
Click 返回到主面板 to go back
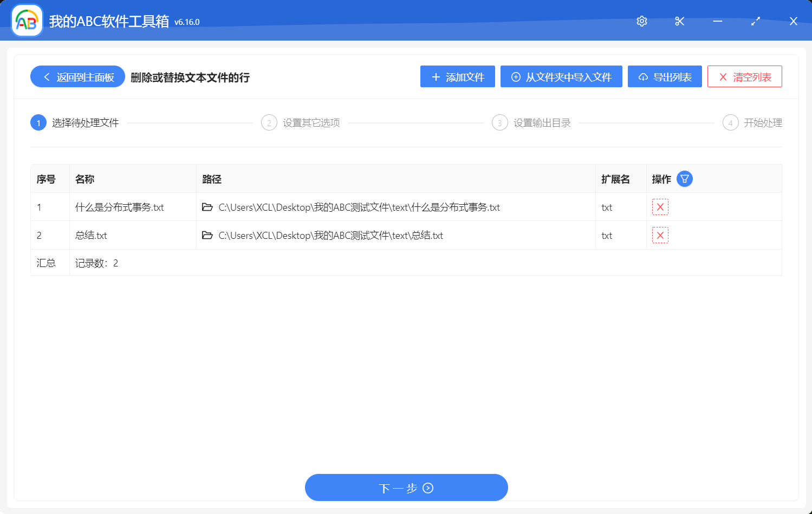tap(77, 76)
